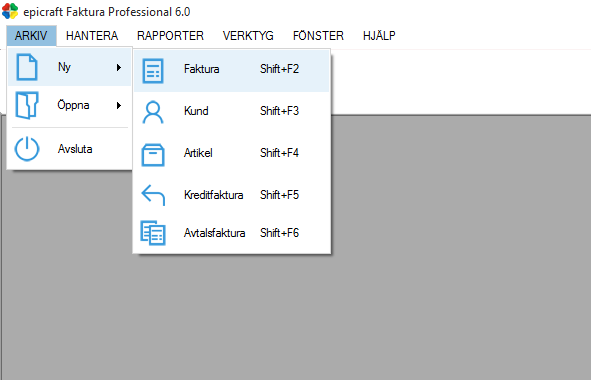The width and height of the screenshot is (591, 380).
Task: Open the HJÄLP menu
Action: (x=379, y=36)
